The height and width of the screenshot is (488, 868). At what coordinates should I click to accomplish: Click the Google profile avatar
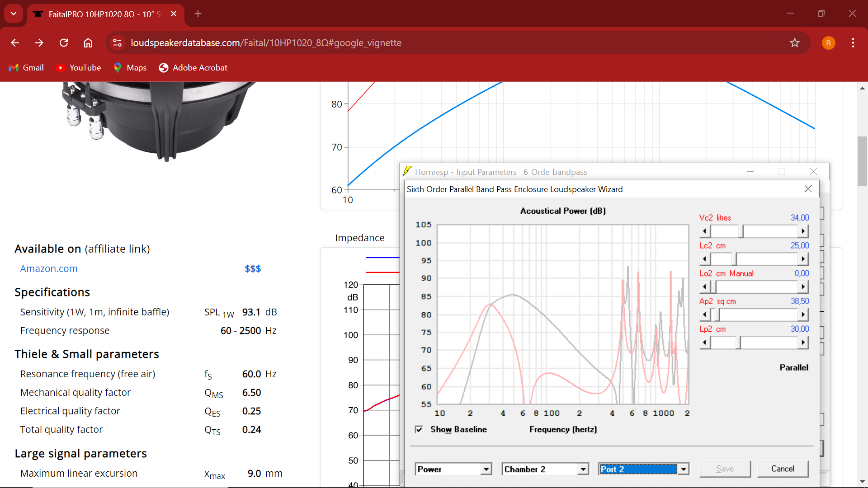828,43
